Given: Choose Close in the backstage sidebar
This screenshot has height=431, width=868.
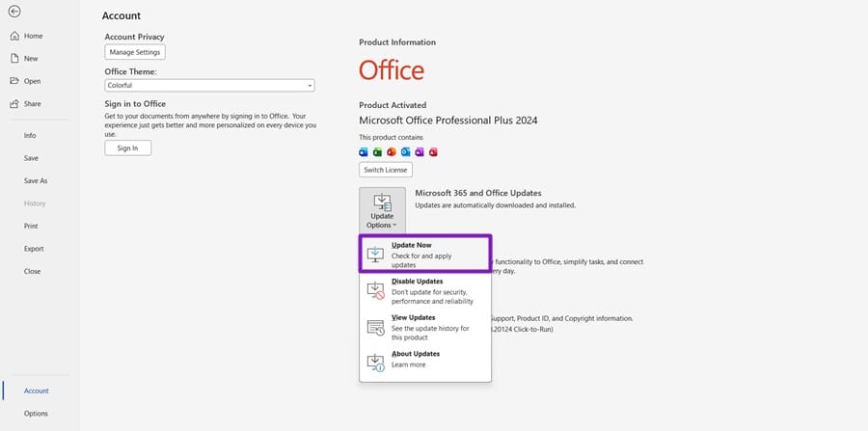Looking at the screenshot, I should (x=32, y=272).
